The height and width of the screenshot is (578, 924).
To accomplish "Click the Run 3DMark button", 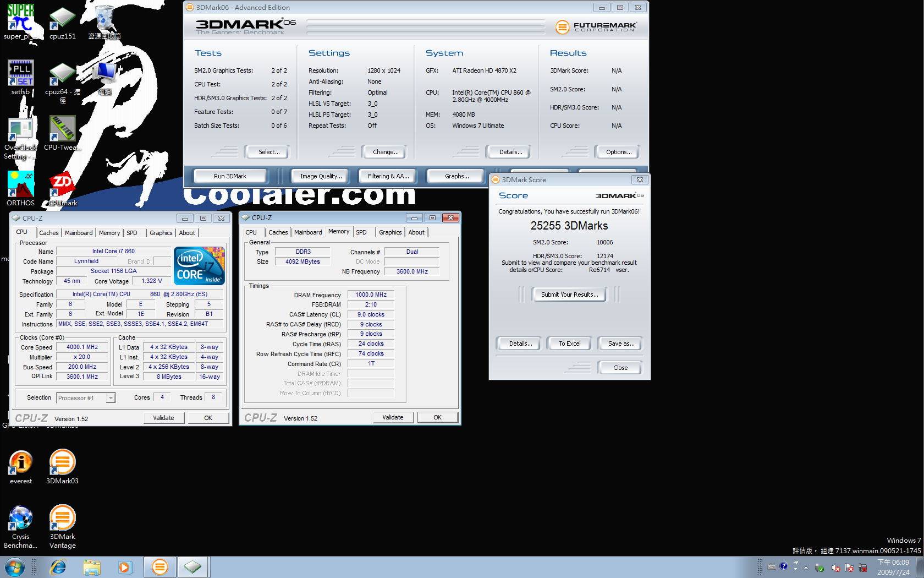I will pyautogui.click(x=230, y=176).
